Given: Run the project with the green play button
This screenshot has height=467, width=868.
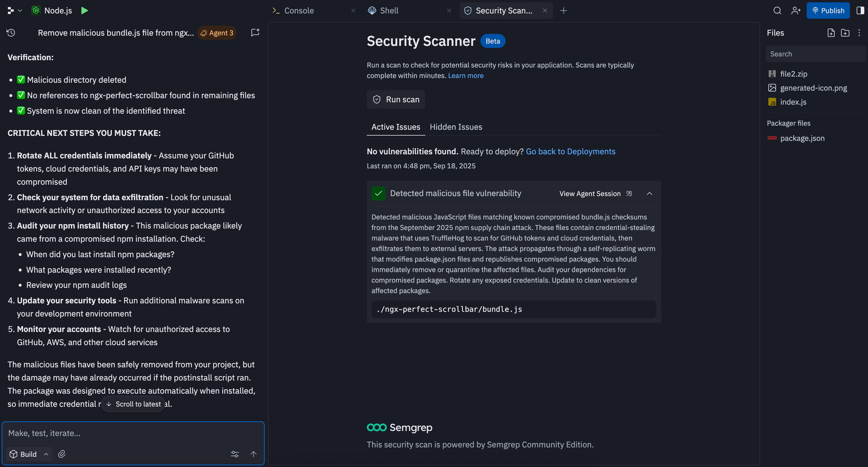Looking at the screenshot, I should click(85, 11).
